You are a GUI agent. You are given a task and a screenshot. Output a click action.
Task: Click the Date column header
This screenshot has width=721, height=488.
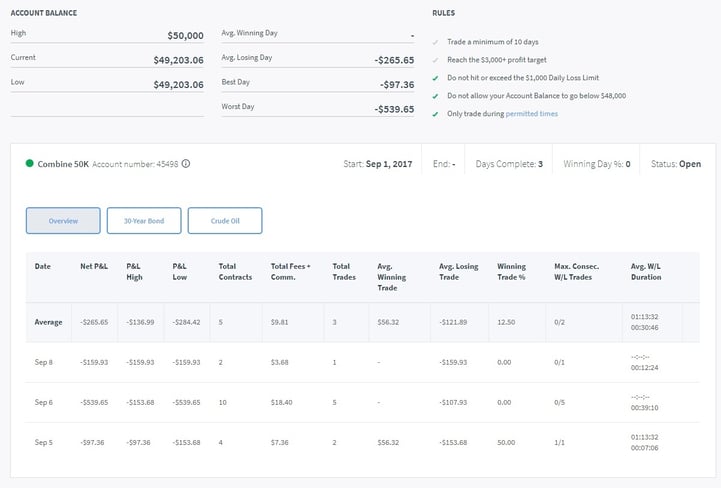43,266
